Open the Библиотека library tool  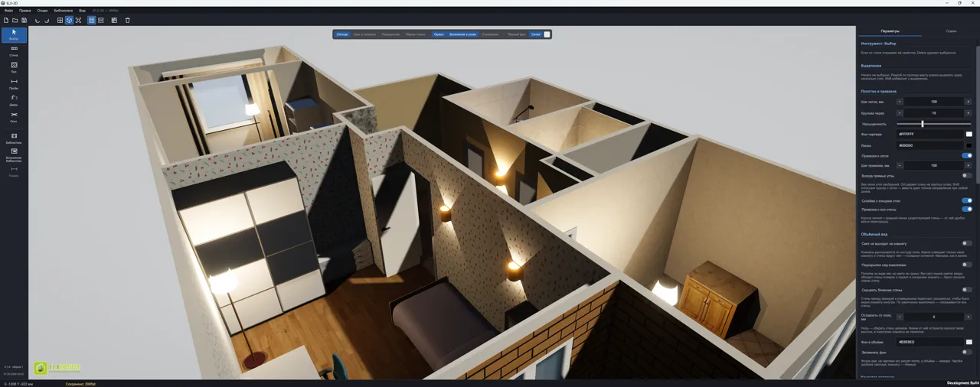click(x=14, y=138)
